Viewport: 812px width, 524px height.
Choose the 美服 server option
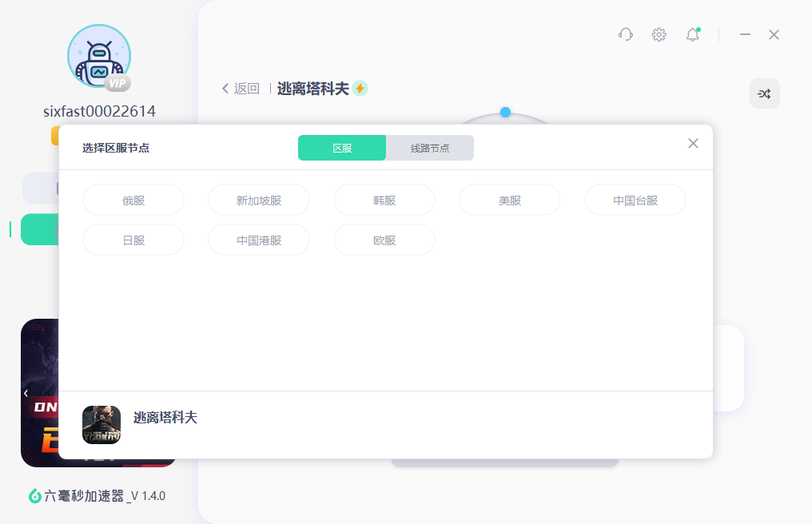[510, 200]
